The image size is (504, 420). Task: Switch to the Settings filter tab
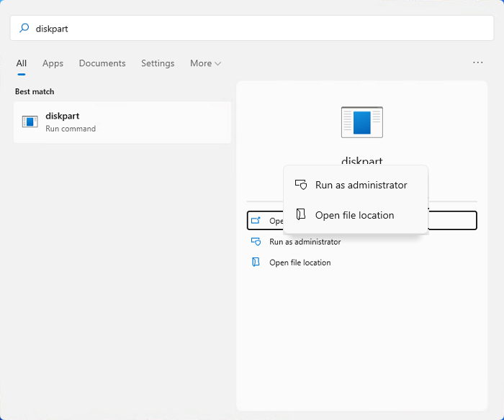click(x=158, y=63)
